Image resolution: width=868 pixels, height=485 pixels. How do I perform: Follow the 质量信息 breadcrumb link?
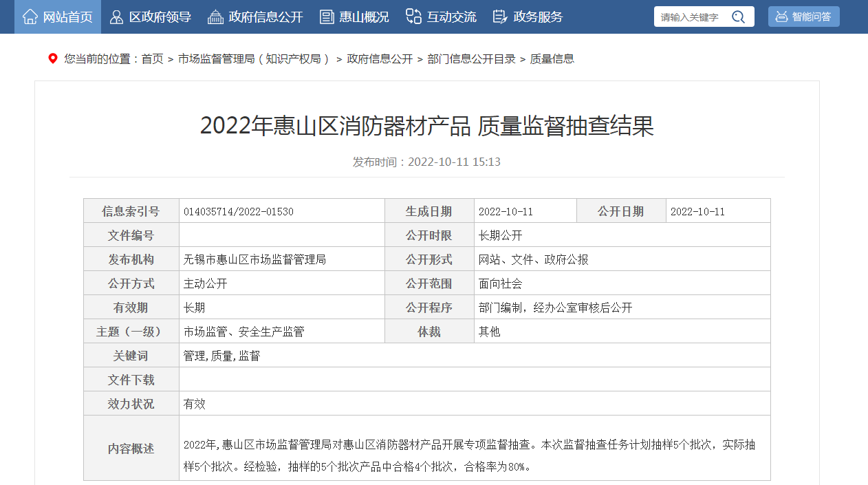(552, 59)
